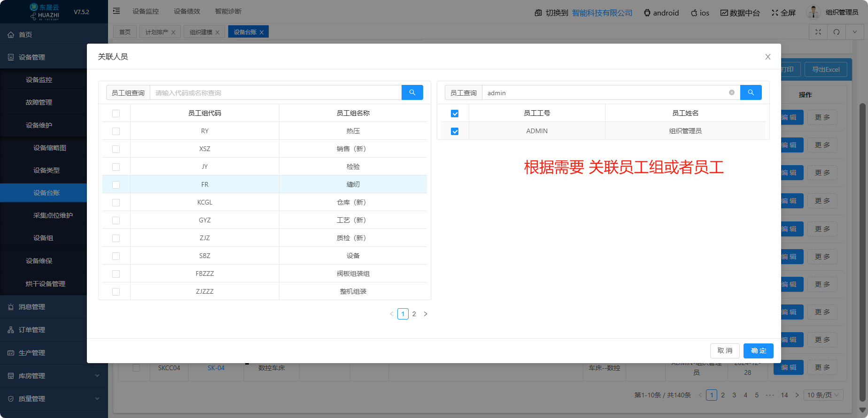Collapse 设备管理 in the sidebar
868x418 pixels.
(43, 57)
